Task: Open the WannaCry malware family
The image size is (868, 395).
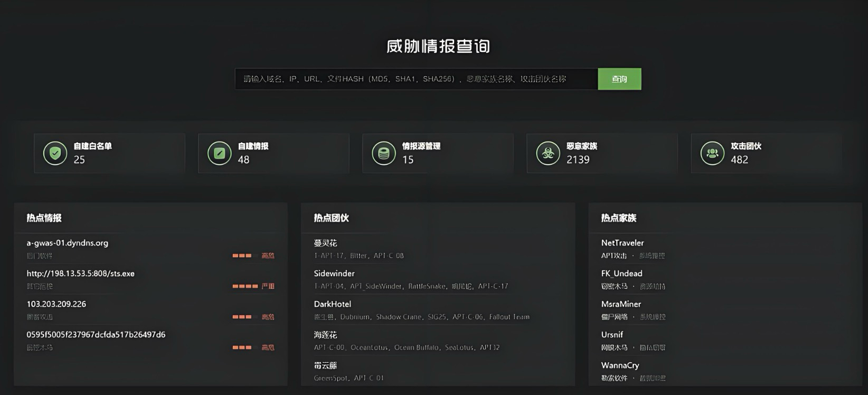Action: coord(620,365)
